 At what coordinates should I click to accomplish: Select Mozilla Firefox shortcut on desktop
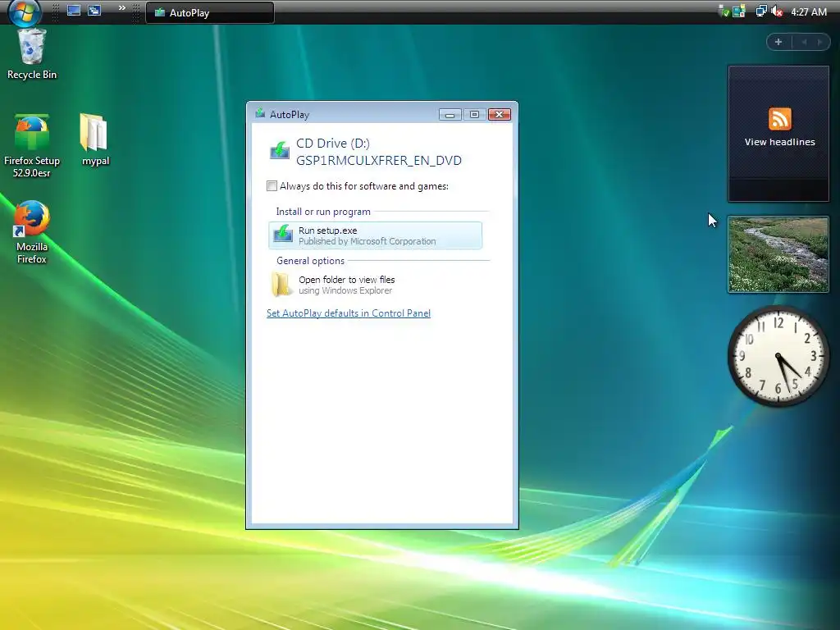pyautogui.click(x=32, y=232)
